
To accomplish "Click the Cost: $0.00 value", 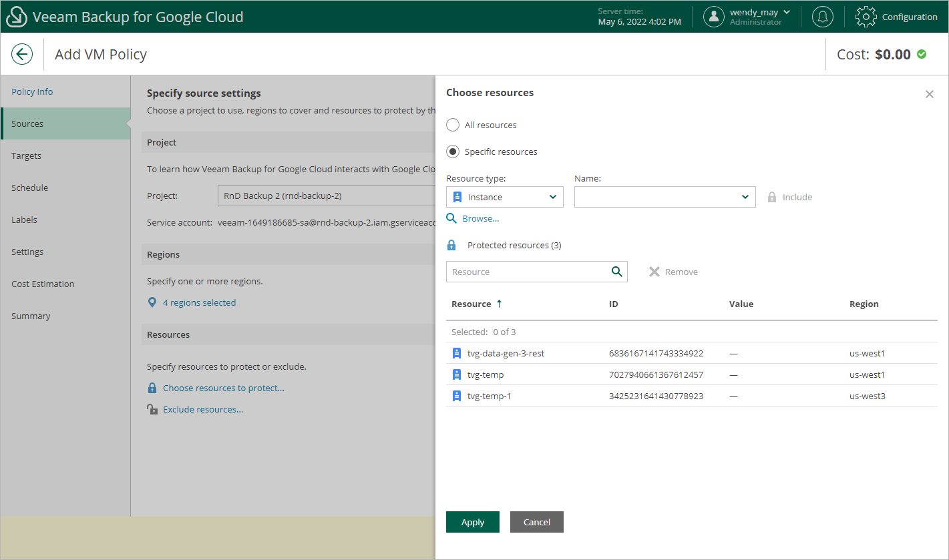I will [x=874, y=54].
